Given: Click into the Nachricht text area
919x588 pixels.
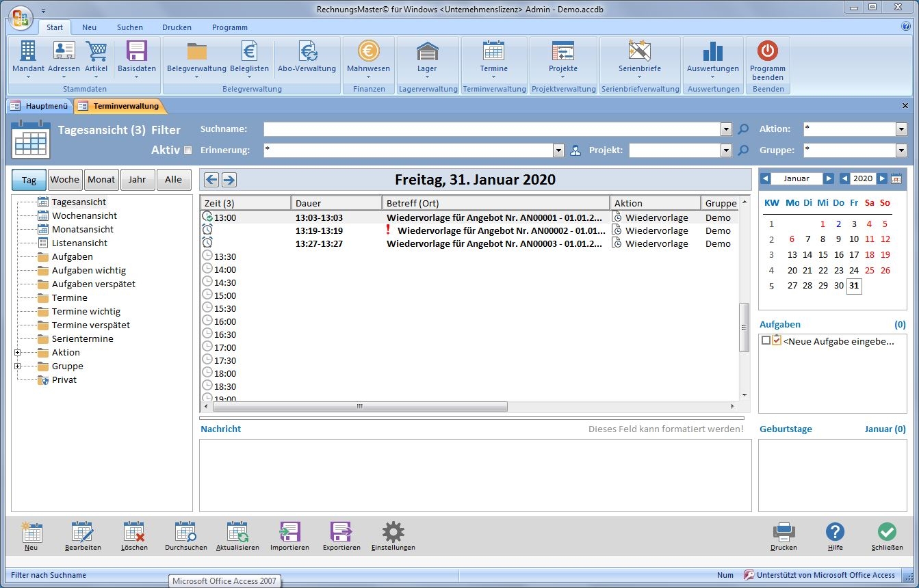Looking at the screenshot, I should (x=476, y=475).
